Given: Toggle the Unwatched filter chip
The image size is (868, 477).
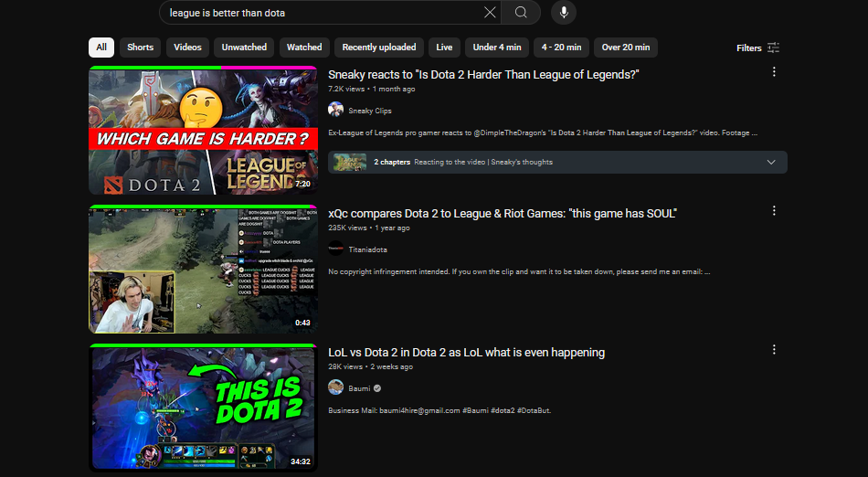Looking at the screenshot, I should pyautogui.click(x=244, y=48).
